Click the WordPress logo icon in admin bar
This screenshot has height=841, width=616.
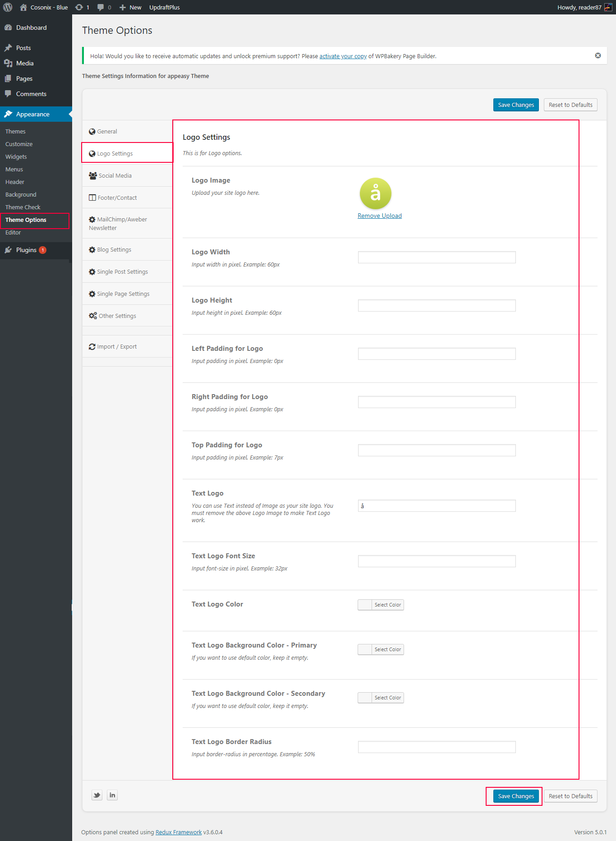point(8,7)
